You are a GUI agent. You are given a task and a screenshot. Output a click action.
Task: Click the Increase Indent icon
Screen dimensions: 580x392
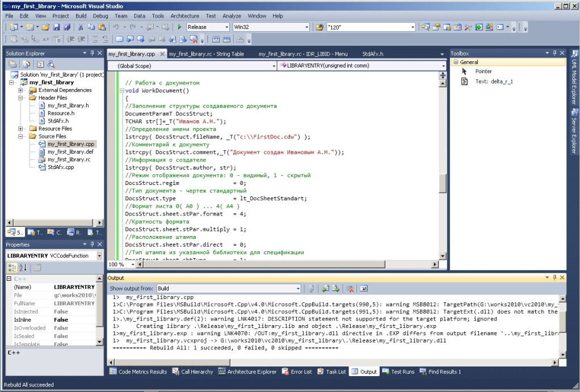(81, 39)
